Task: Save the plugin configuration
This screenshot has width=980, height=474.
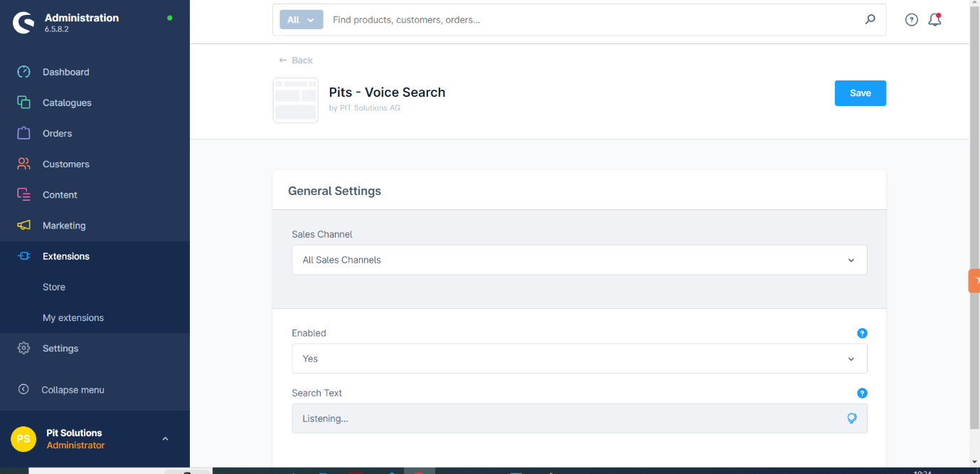Action: click(860, 93)
